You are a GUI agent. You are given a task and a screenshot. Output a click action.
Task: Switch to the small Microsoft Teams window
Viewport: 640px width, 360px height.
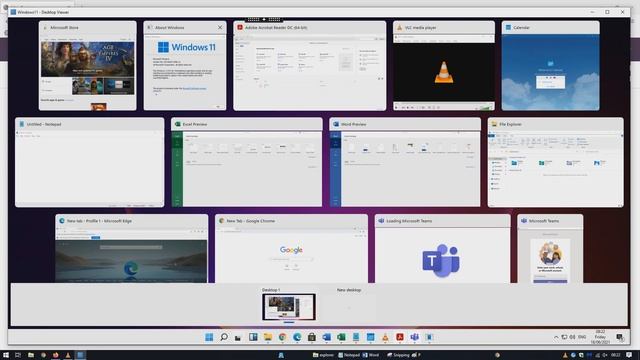click(x=550, y=249)
